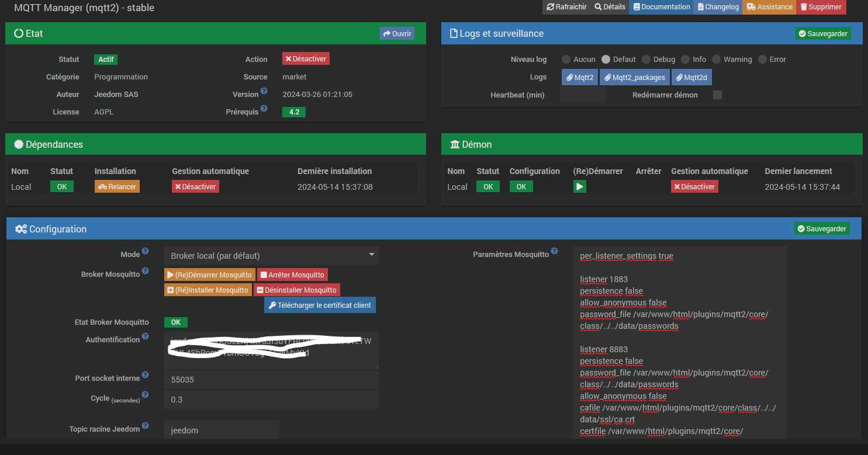The width and height of the screenshot is (868, 455).
Task: Show help icon for Topic racine Jeedom
Action: pos(146,426)
